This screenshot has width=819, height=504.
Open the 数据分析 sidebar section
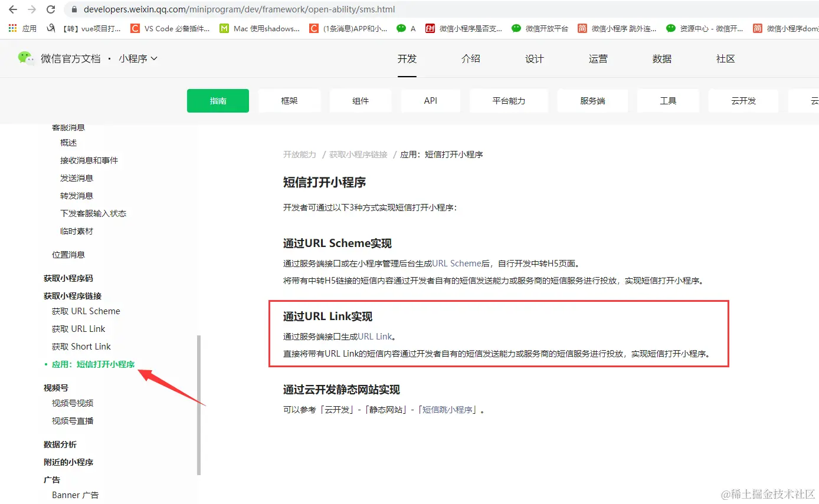60,444
